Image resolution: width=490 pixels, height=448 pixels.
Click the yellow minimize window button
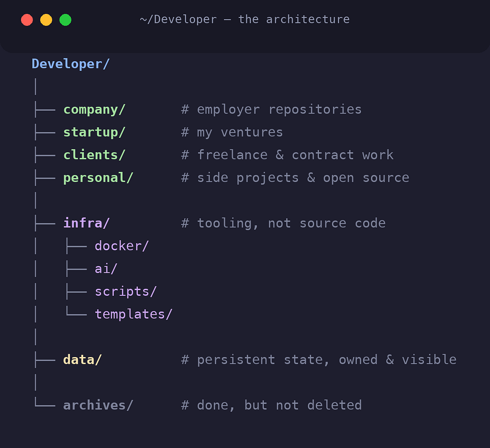pos(46,20)
